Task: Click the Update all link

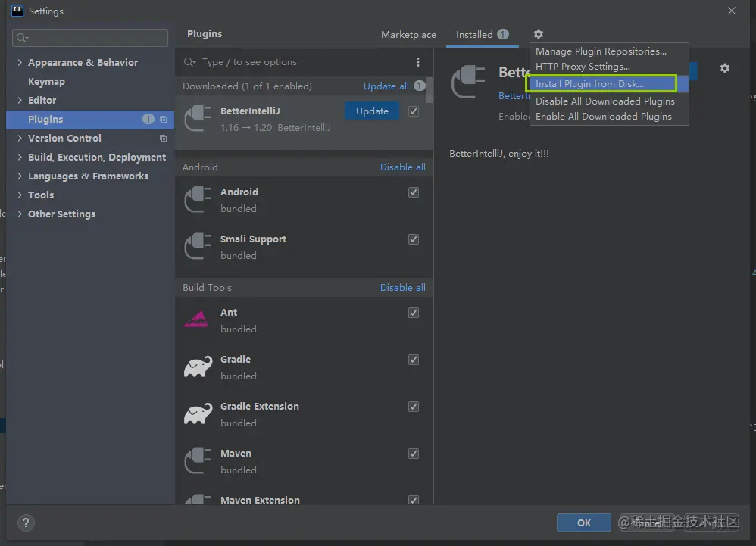Action: point(386,86)
